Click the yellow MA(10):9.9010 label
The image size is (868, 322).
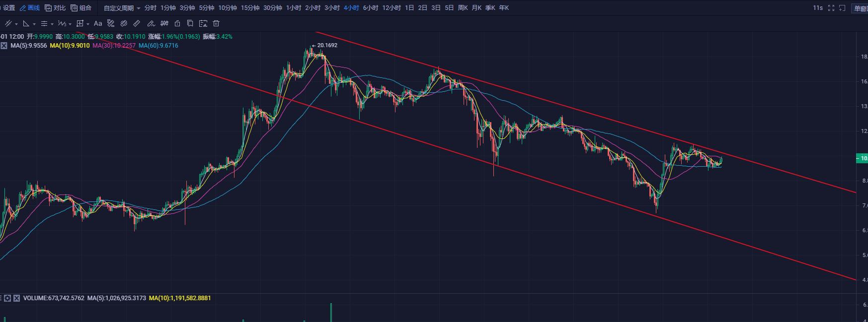(x=70, y=46)
